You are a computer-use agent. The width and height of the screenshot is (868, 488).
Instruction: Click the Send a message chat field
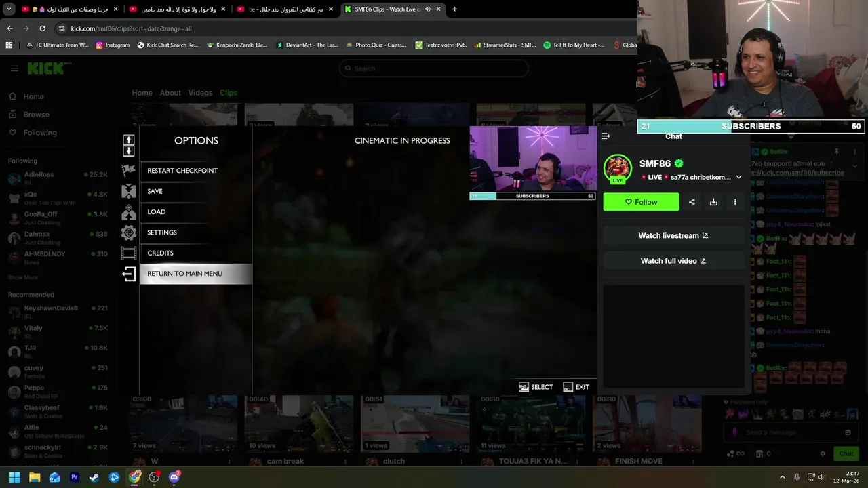[x=790, y=432]
